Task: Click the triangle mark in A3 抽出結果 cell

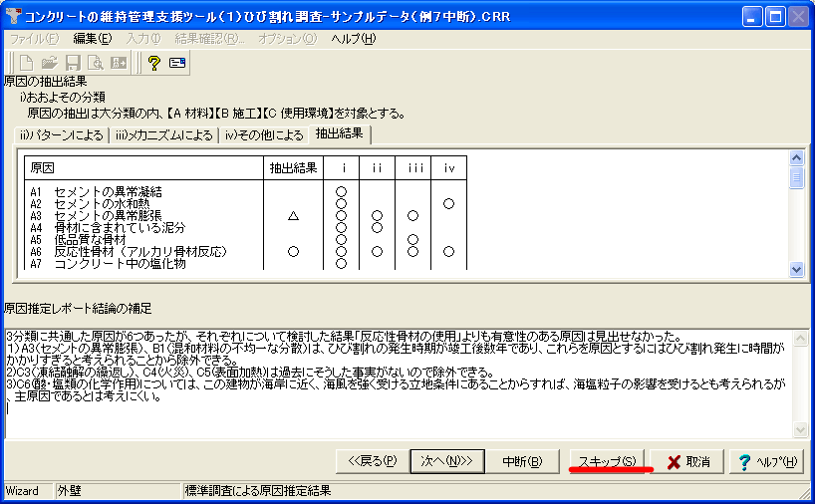Action: point(293,215)
